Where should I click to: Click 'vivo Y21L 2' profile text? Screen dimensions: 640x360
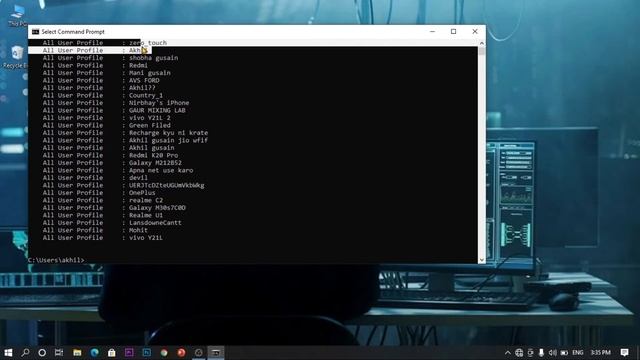[x=150, y=118]
